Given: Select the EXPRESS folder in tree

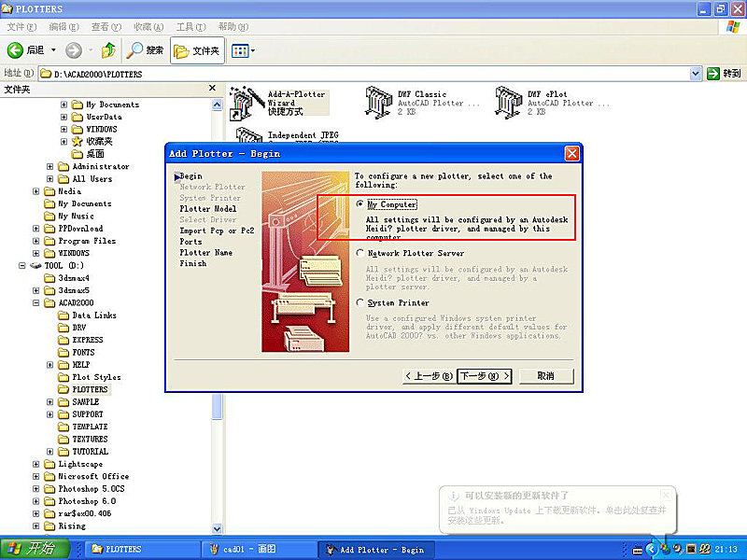Looking at the screenshot, I should [x=81, y=340].
